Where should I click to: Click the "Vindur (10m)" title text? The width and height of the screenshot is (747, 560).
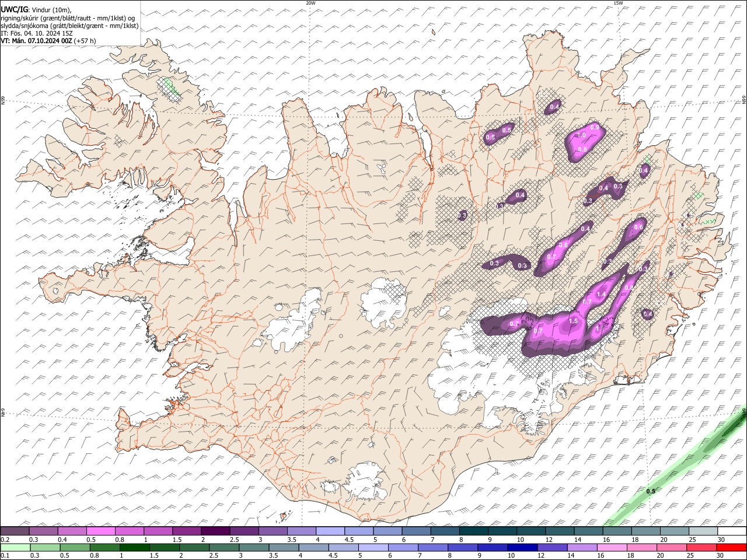pos(51,9)
